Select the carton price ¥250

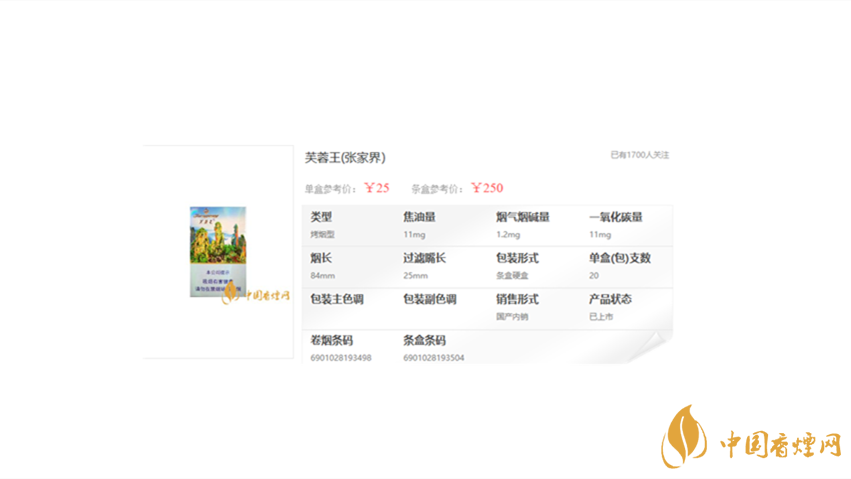pos(487,187)
